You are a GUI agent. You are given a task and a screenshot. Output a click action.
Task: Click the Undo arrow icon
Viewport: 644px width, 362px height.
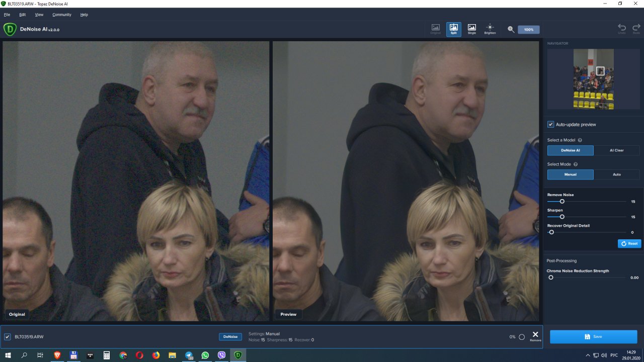pyautogui.click(x=622, y=29)
